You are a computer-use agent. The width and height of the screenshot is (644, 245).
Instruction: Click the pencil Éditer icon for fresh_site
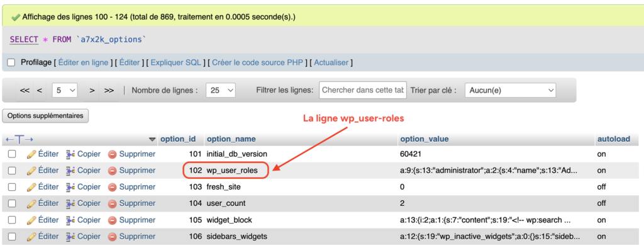[31, 187]
